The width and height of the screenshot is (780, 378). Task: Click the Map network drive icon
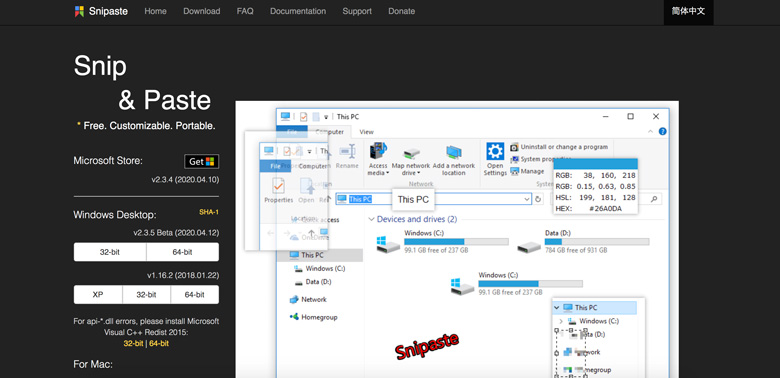pyautogui.click(x=411, y=152)
